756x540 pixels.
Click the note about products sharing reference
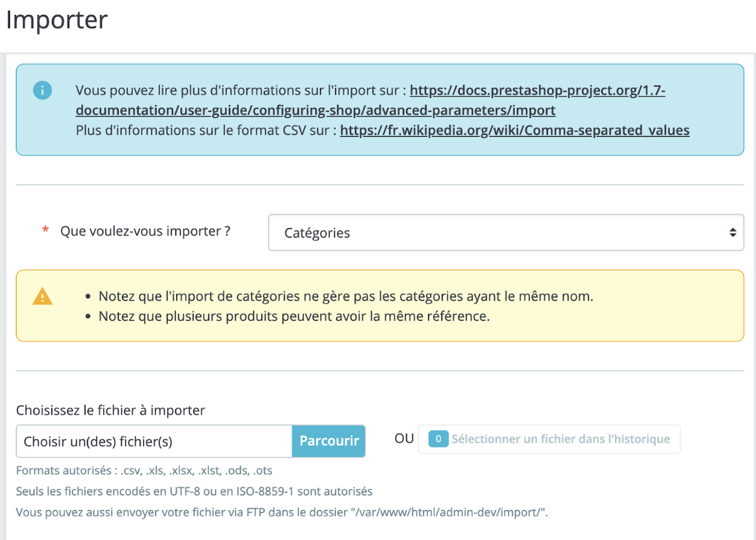point(294,316)
